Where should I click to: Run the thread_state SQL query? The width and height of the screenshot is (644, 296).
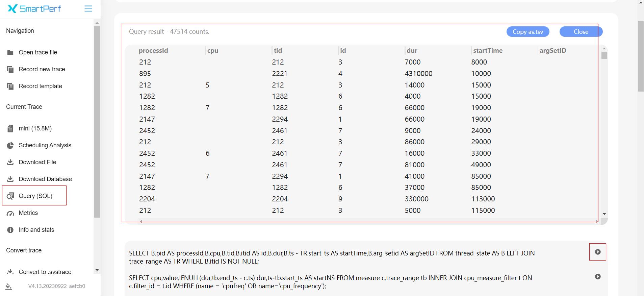pos(597,252)
